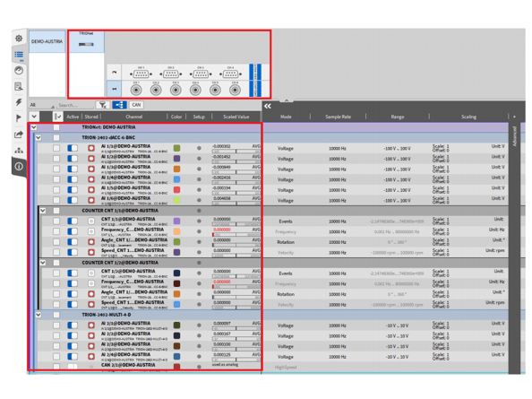
Task: Click the Scaled Value column header
Action: (x=236, y=117)
